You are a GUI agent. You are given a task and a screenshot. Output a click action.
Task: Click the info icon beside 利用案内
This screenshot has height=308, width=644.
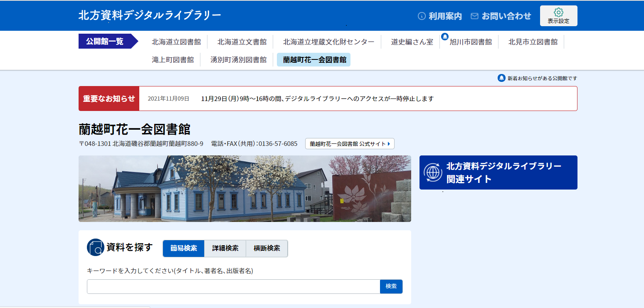point(422,16)
